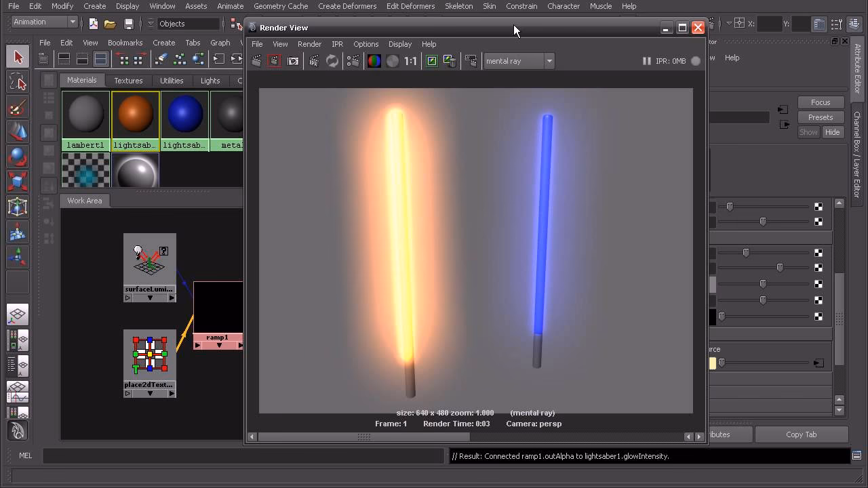The image size is (868, 488).
Task: Select the lambert1 material swatch
Action: tap(86, 115)
